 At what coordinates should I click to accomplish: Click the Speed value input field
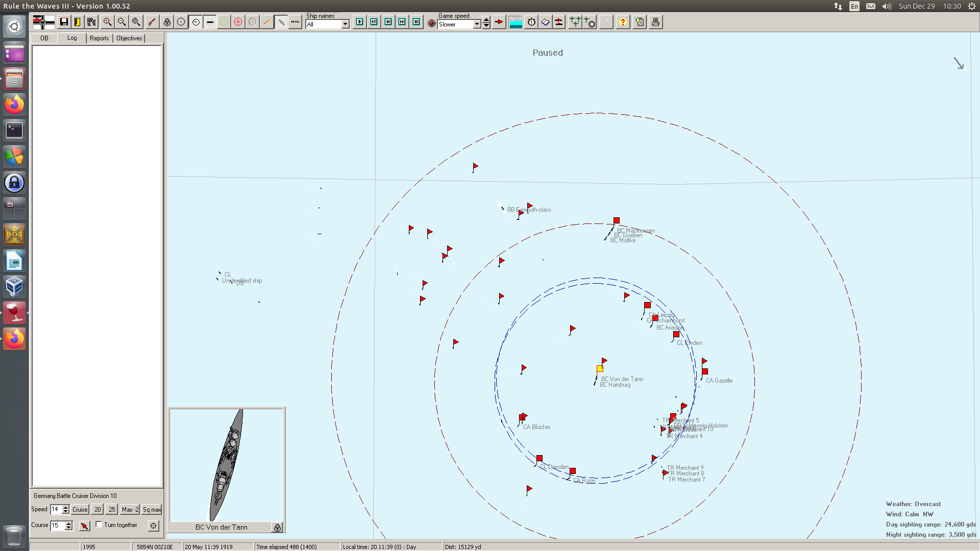[x=56, y=509]
